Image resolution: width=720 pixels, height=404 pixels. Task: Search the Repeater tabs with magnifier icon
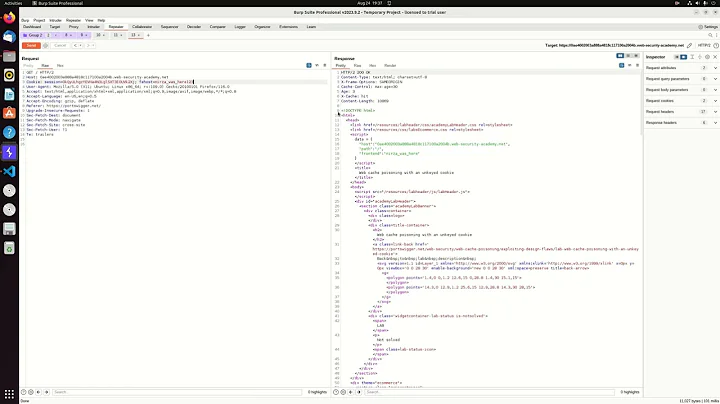click(x=710, y=35)
